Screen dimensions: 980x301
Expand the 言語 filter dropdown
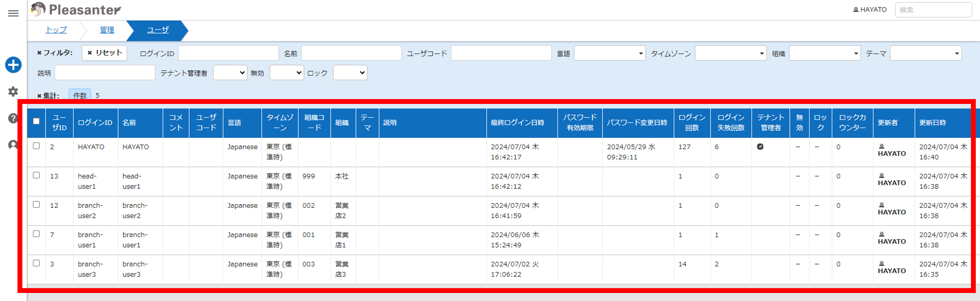(x=610, y=53)
